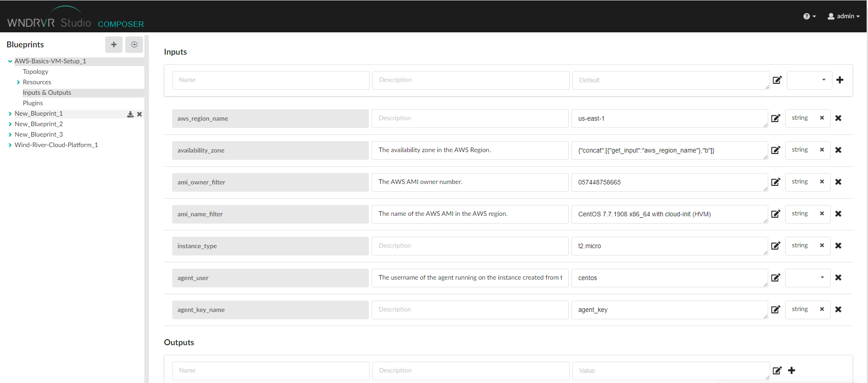Clear the string type for aws_region_name
Screen dimensions: 868x383
click(822, 118)
